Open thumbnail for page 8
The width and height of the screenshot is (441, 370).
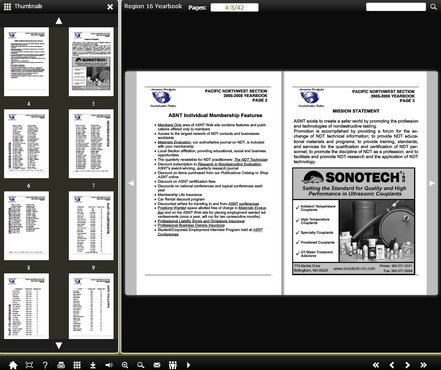(26, 226)
